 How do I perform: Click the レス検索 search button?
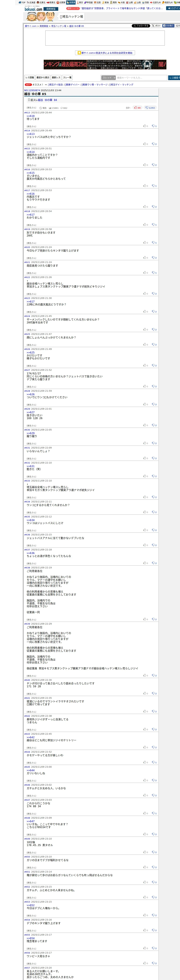pyautogui.click(x=174, y=78)
